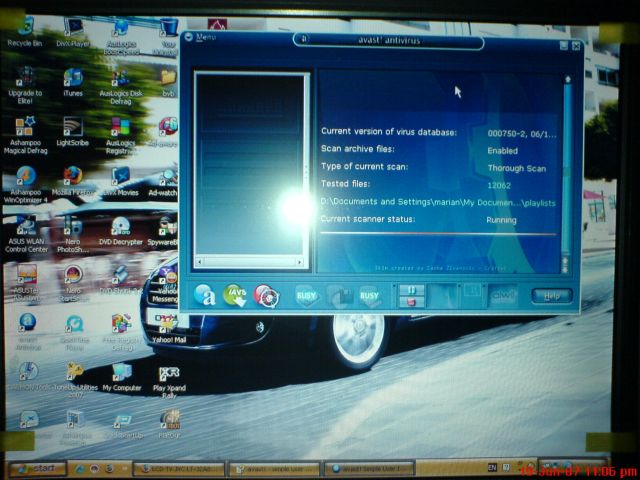Click the iAVS update icon
The width and height of the screenshot is (640, 480).
235,295
